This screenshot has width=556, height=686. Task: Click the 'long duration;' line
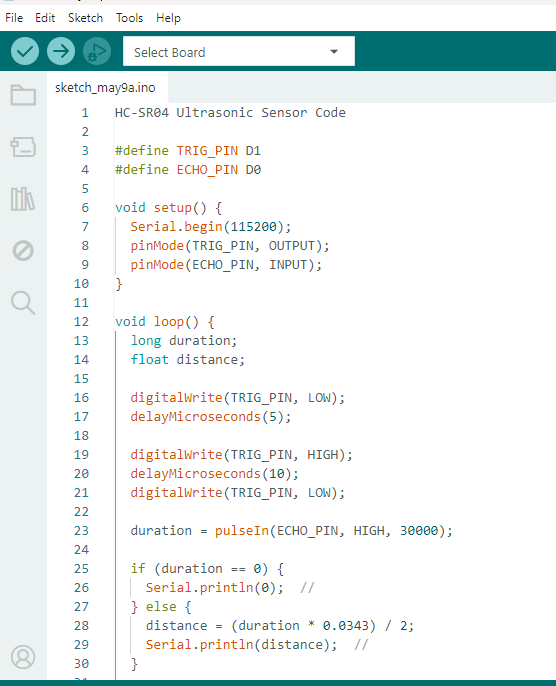click(184, 341)
